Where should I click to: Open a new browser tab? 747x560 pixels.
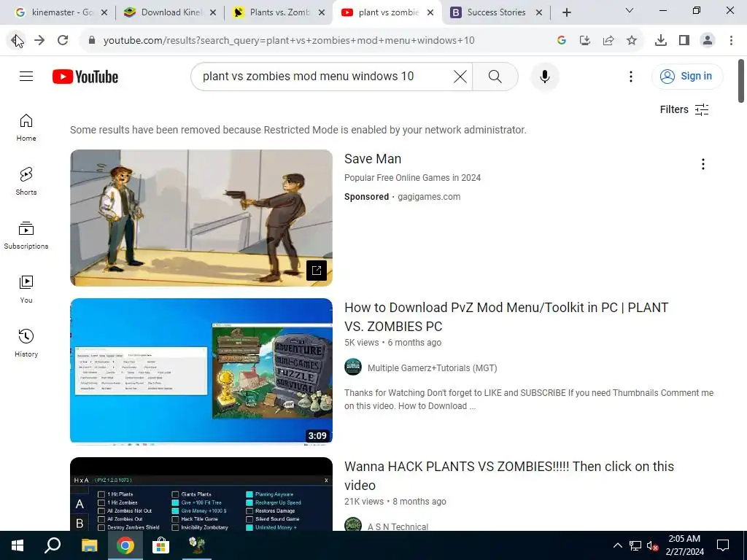566,12
